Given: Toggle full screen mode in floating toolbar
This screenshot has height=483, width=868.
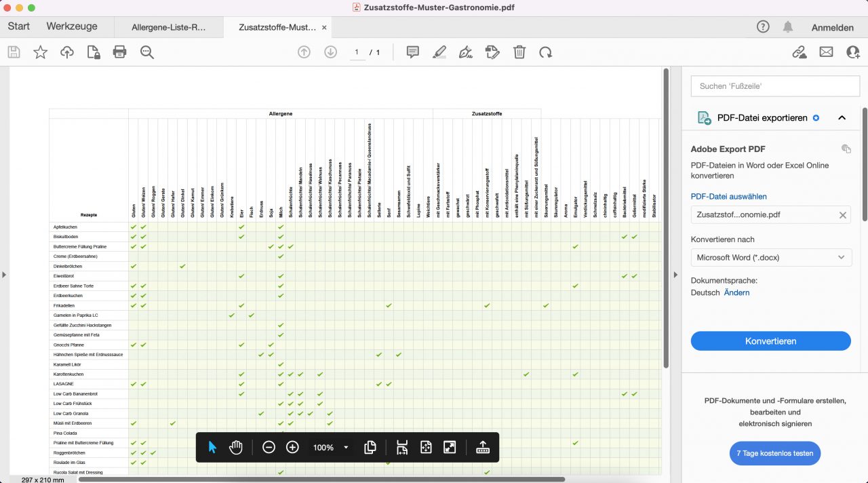Looking at the screenshot, I should point(450,447).
